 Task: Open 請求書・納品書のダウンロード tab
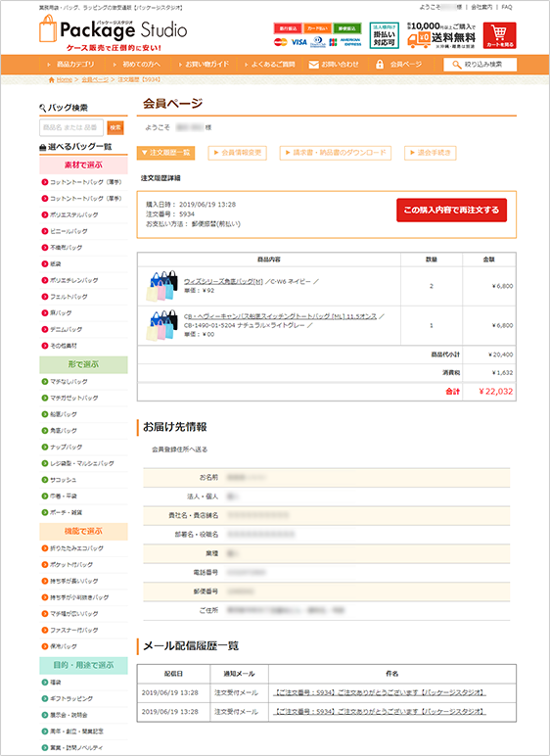click(x=336, y=153)
